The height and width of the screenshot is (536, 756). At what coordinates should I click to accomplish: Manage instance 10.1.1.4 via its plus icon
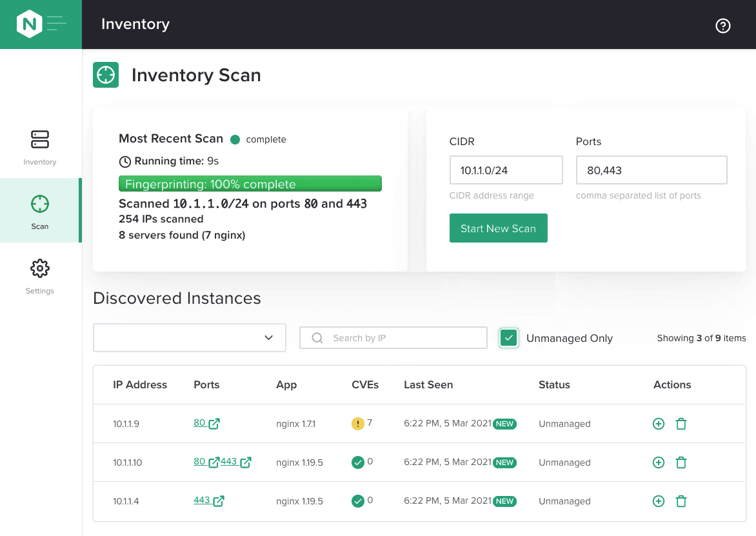658,501
